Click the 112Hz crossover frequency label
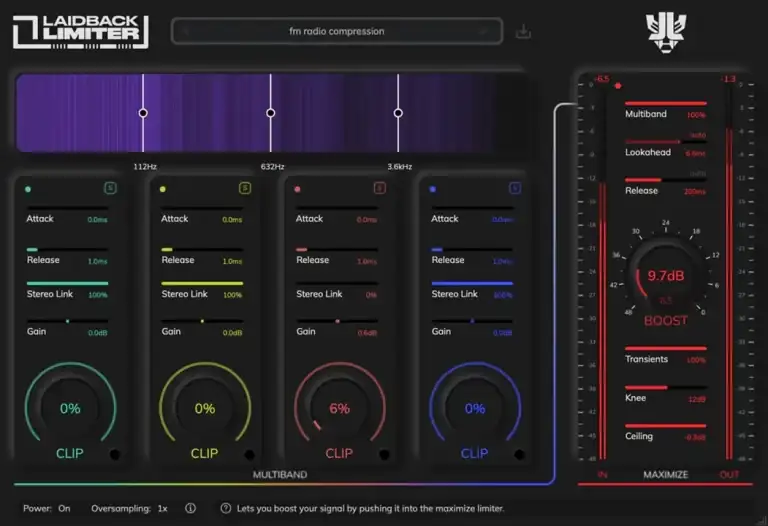The width and height of the screenshot is (768, 526). [x=145, y=167]
